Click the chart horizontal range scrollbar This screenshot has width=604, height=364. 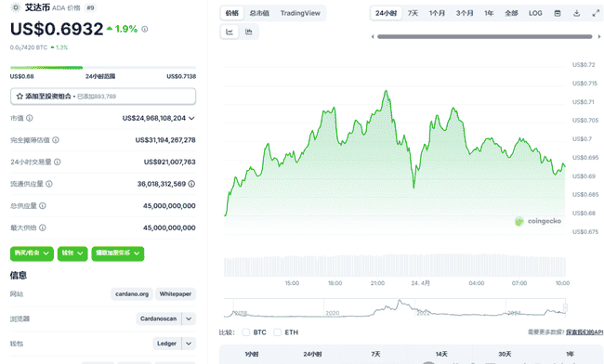click(484, 36)
